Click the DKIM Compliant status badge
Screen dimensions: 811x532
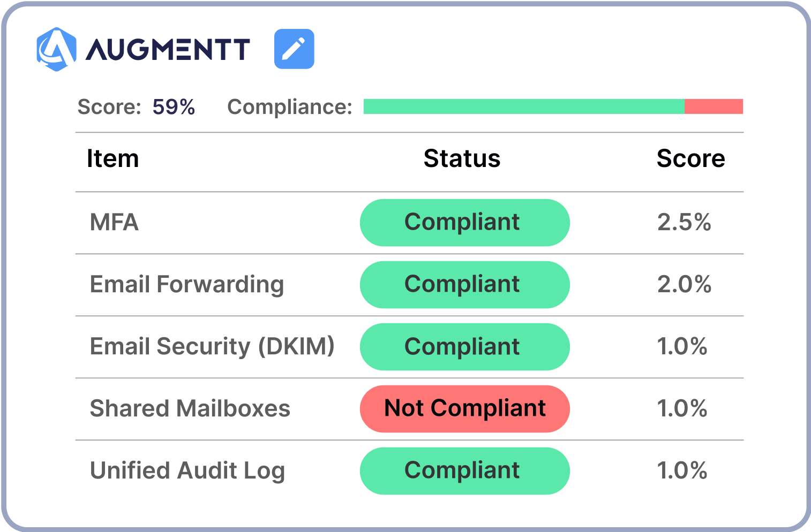tap(464, 347)
